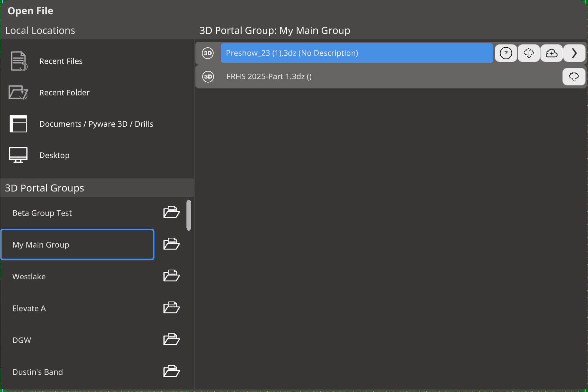588x392 pixels.
Task: Click the help icon for Preshow_23 file
Action: pos(506,53)
